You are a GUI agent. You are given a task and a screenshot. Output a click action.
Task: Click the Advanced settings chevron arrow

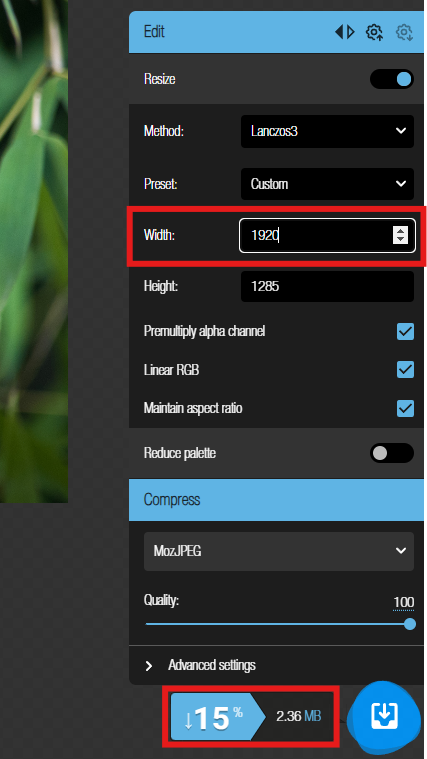[149, 665]
